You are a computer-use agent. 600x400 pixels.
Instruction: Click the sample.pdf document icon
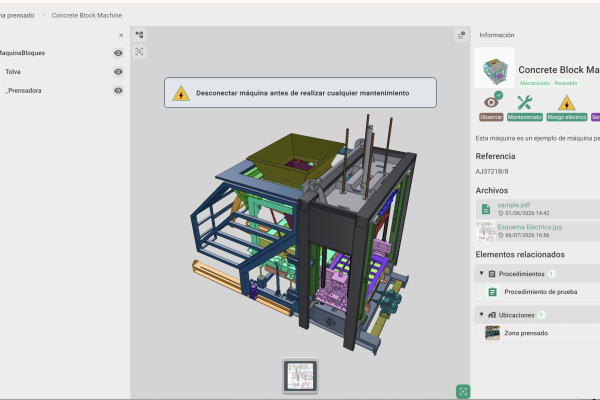(x=486, y=209)
